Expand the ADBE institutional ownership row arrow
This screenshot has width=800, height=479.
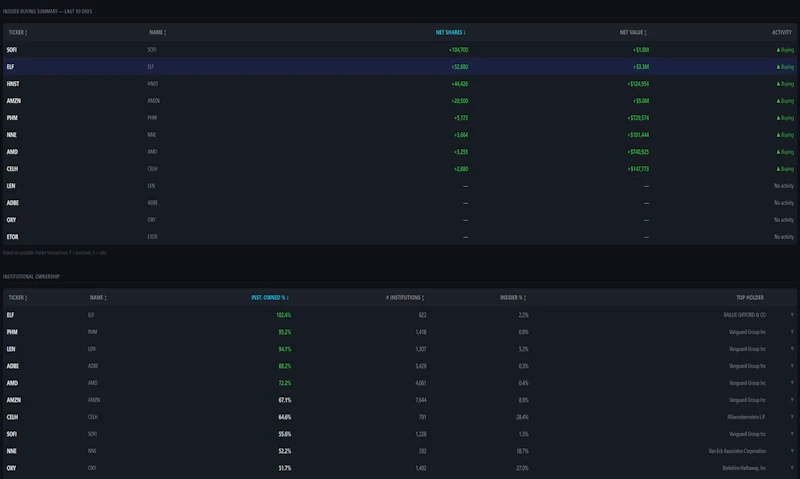tap(792, 366)
